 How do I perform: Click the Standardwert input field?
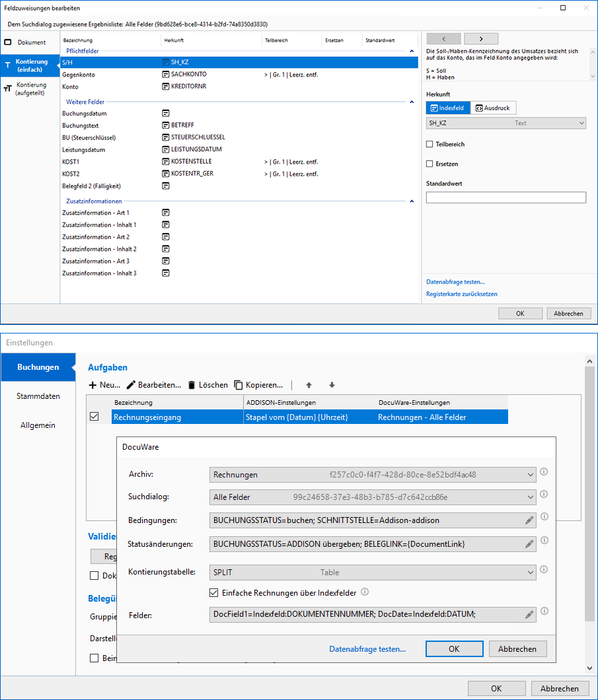tap(505, 197)
